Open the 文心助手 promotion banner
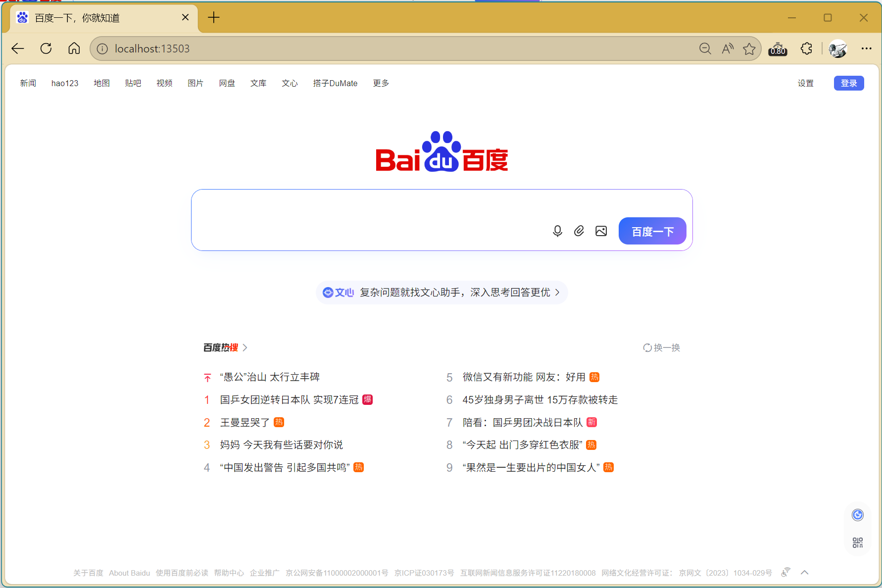The width and height of the screenshot is (882, 588). coord(441,293)
